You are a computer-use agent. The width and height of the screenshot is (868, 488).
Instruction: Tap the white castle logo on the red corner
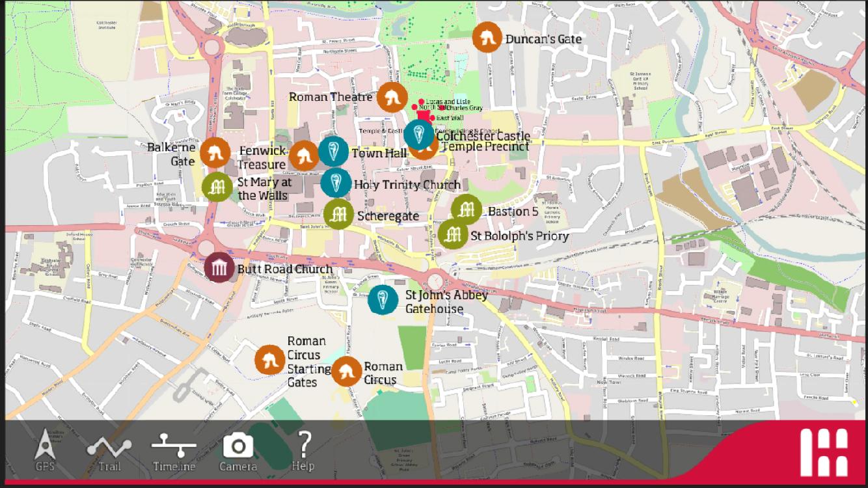pos(824,452)
